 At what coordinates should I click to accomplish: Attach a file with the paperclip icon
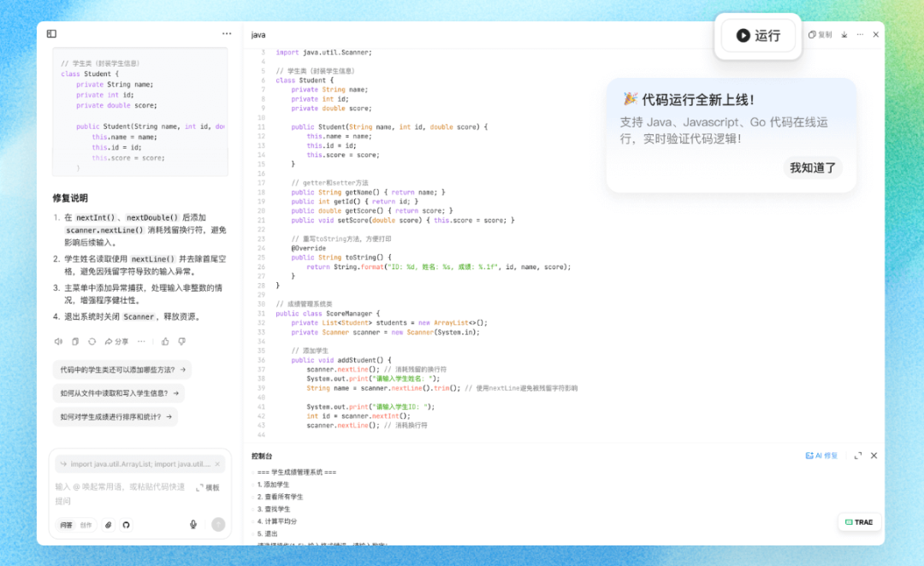(108, 524)
